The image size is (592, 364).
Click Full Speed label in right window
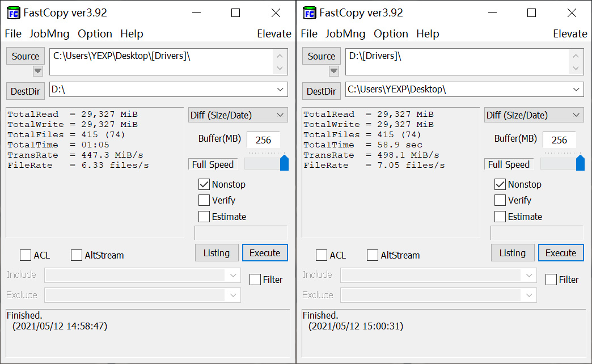coord(509,164)
